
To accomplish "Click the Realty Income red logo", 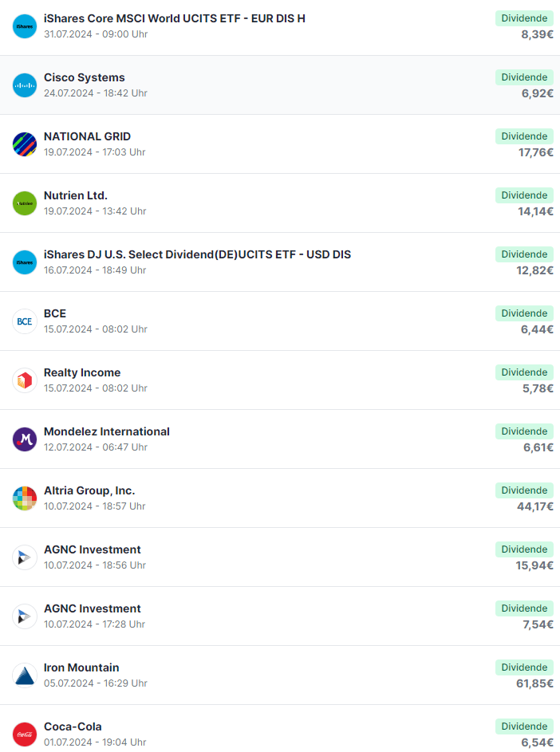I will 25,380.
